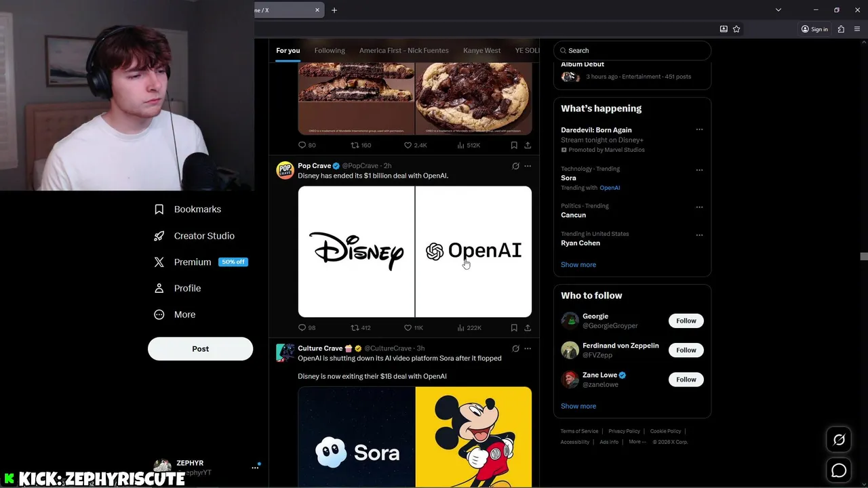Open Privacy Policy link
Viewport: 868px width, 488px height.
624,431
